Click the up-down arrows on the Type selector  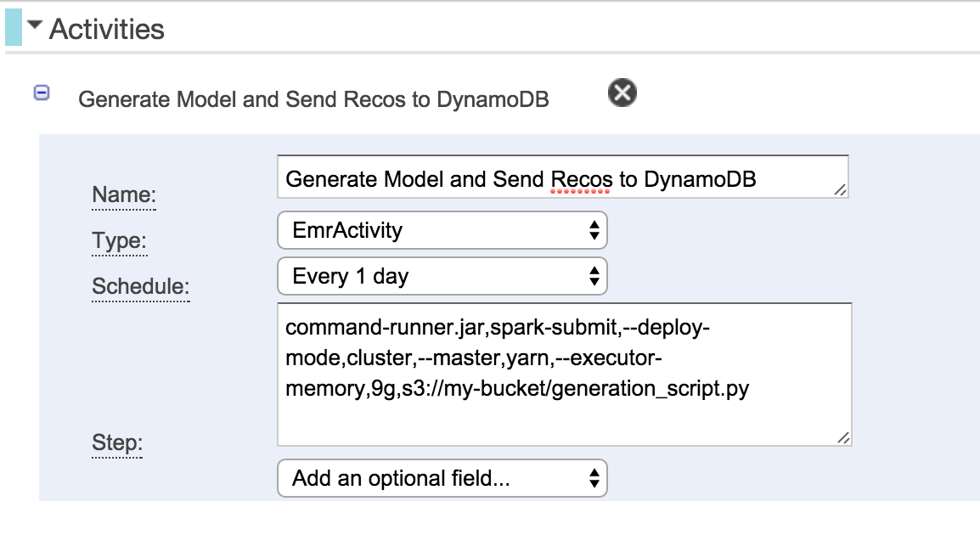(594, 230)
